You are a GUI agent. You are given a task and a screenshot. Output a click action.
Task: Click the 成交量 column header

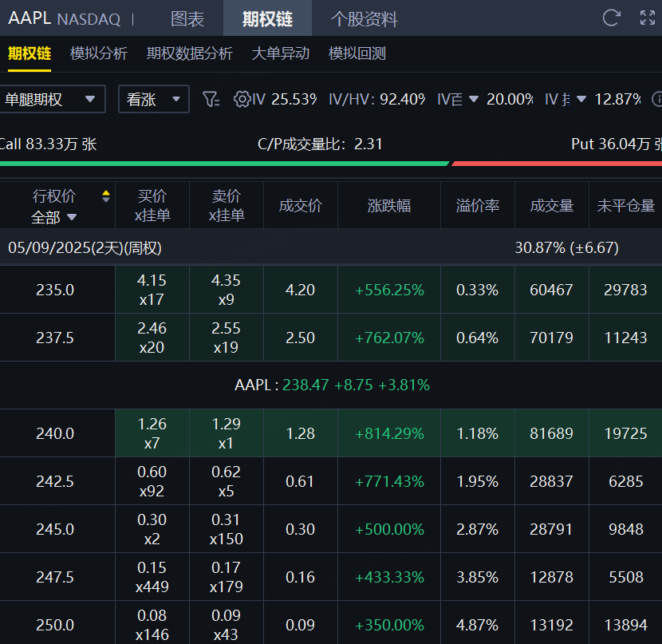(x=552, y=206)
